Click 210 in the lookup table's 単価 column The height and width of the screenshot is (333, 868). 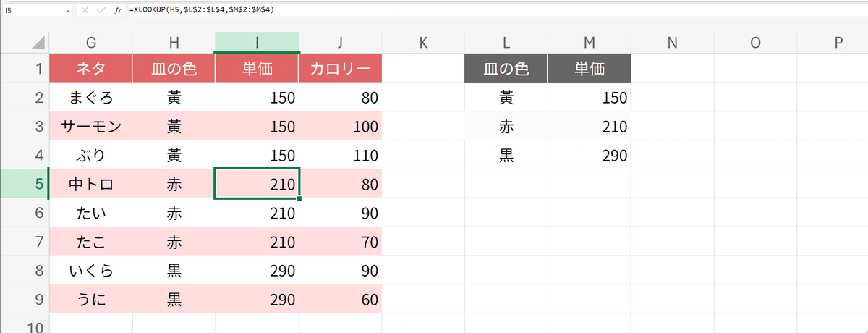pos(590,127)
